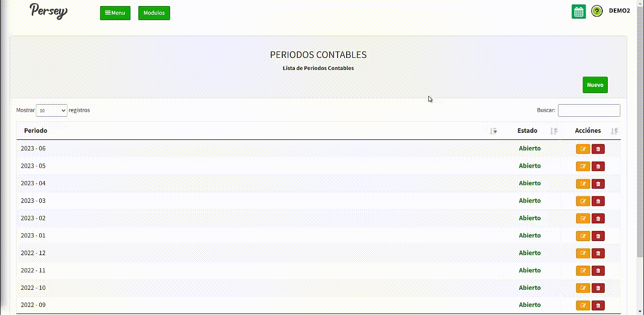Open the Menu button
The image size is (644, 315).
pyautogui.click(x=115, y=13)
